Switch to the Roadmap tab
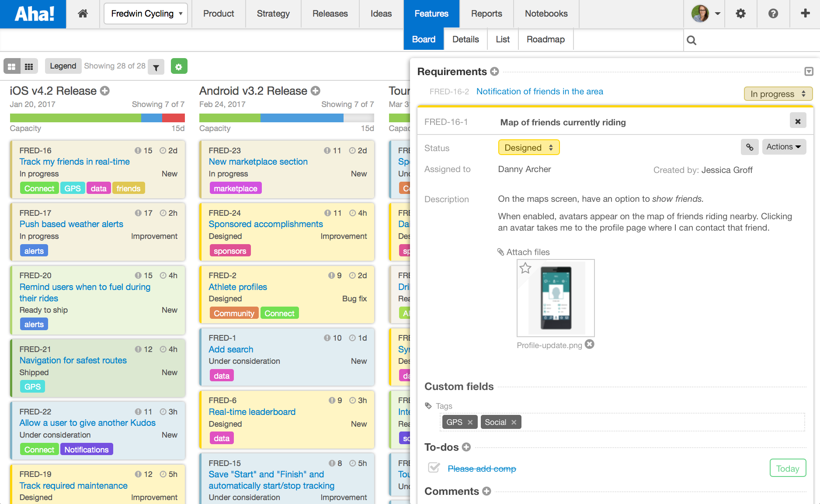 [546, 39]
